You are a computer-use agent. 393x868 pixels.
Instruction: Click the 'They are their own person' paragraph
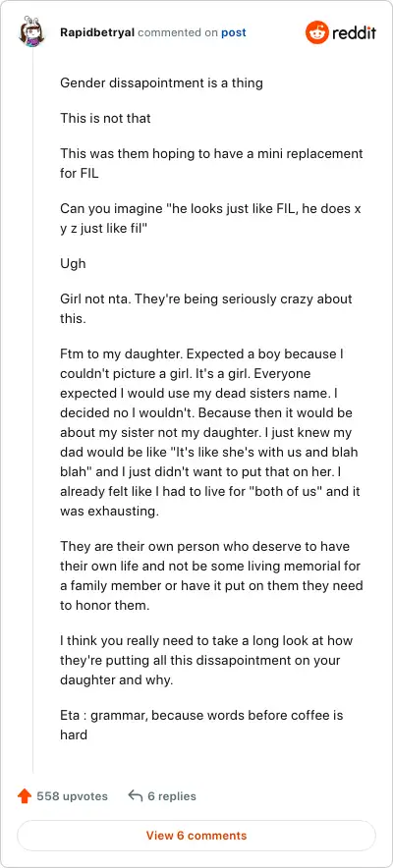pyautogui.click(x=211, y=575)
